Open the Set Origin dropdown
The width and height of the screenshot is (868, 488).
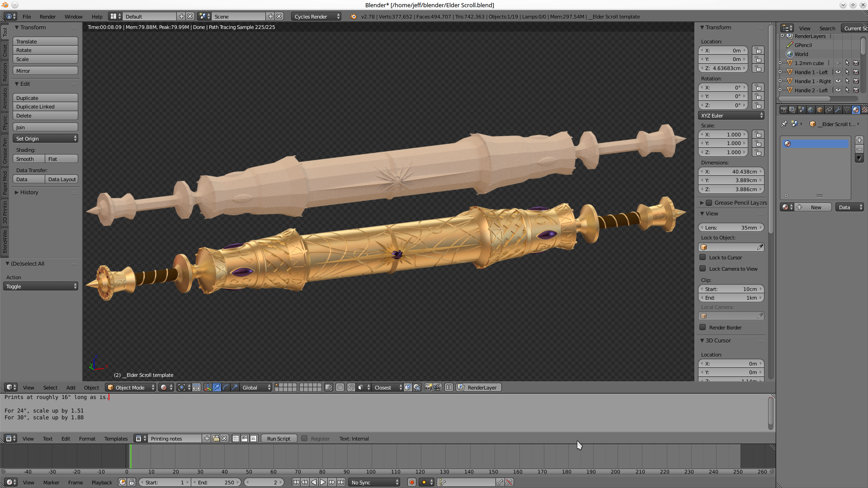[x=45, y=138]
